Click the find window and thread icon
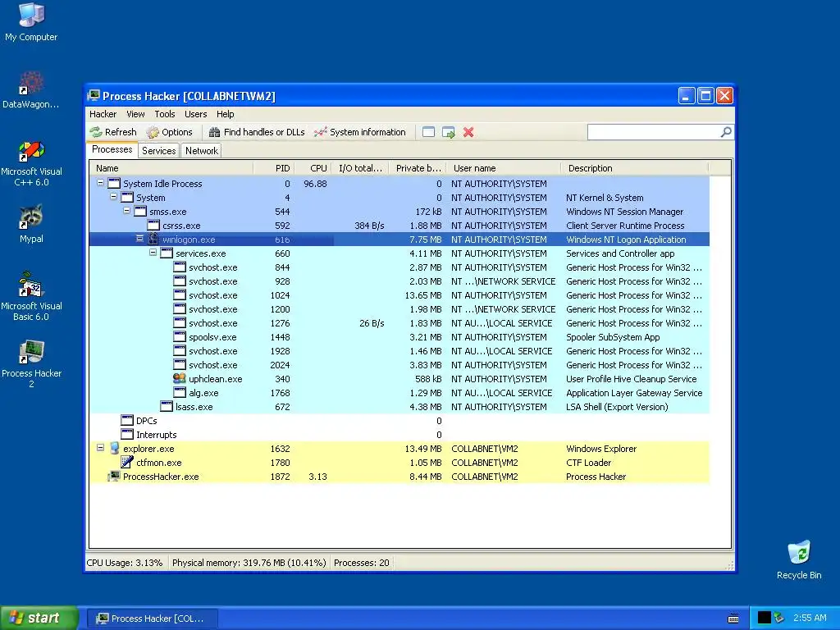The image size is (840, 630). pos(449,132)
